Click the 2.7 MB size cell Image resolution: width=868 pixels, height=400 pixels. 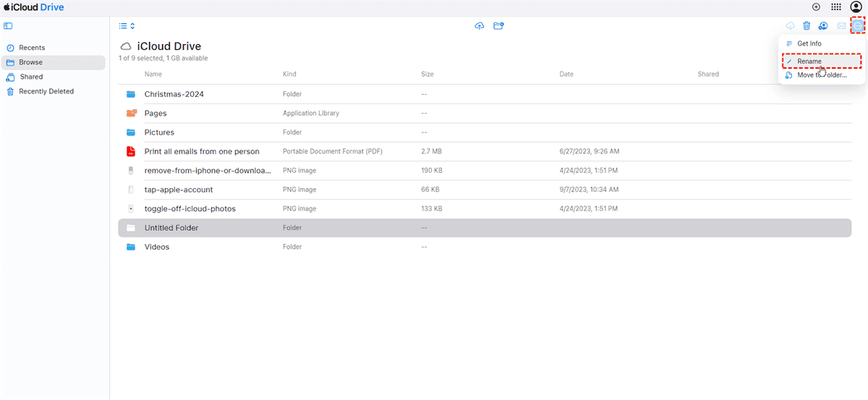431,151
